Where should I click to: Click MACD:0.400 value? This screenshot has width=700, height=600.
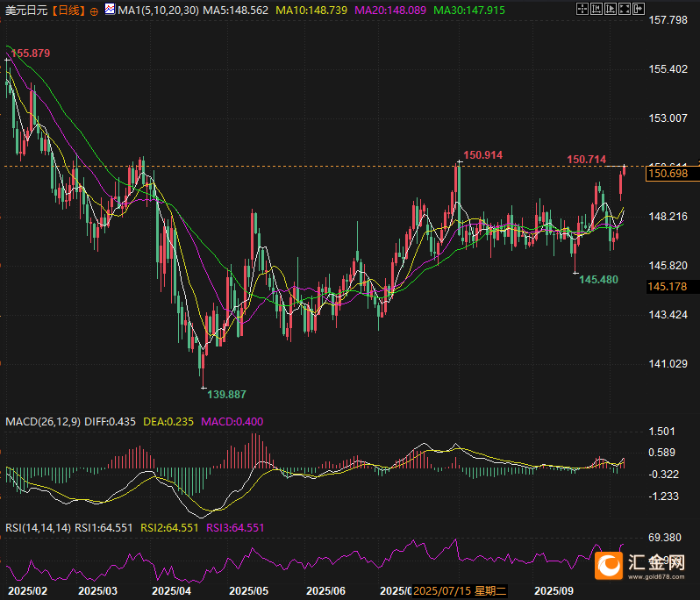tap(232, 421)
